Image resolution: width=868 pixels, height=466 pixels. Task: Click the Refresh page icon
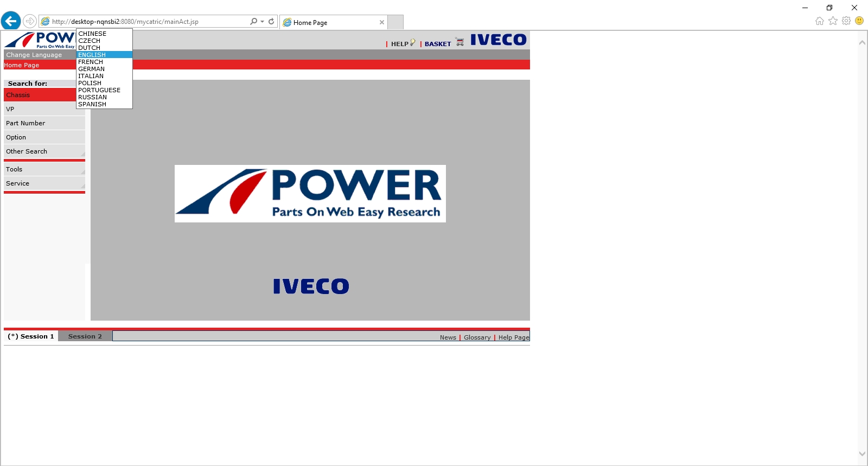pos(271,21)
